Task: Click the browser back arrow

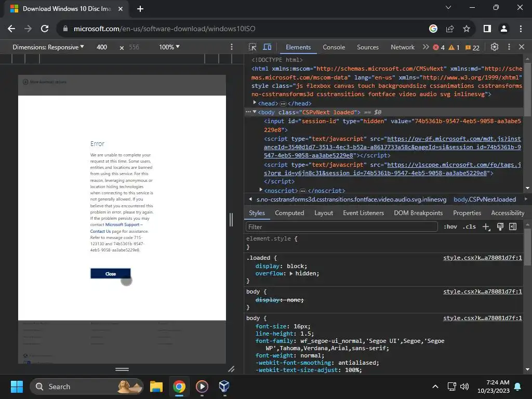Action: [11, 29]
